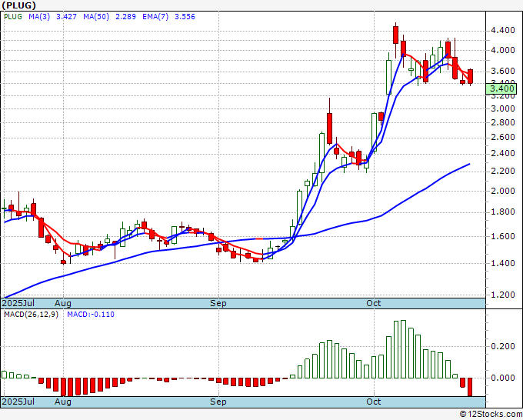Click the MA(50) legend label

(96, 17)
